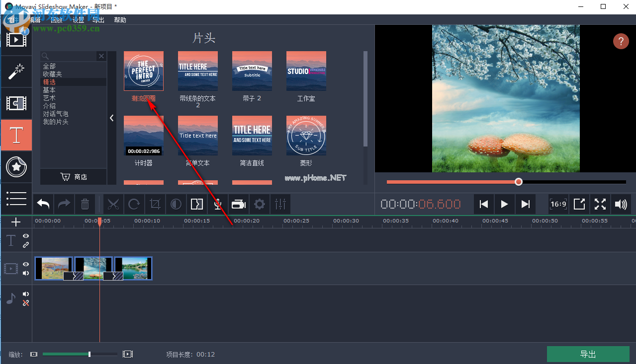Crop the selected clip
Image resolution: width=636 pixels, height=364 pixels.
point(155,204)
